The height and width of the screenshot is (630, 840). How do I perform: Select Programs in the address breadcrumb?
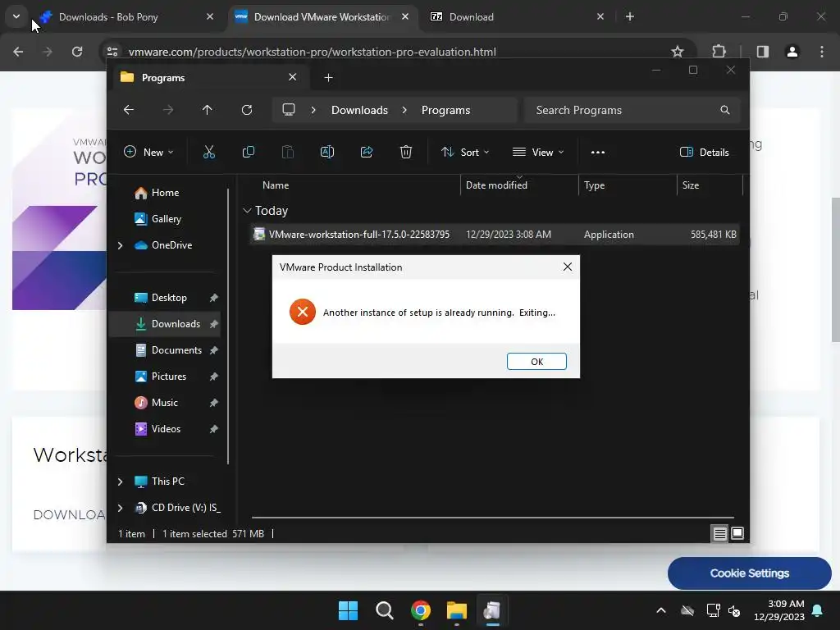tap(445, 110)
